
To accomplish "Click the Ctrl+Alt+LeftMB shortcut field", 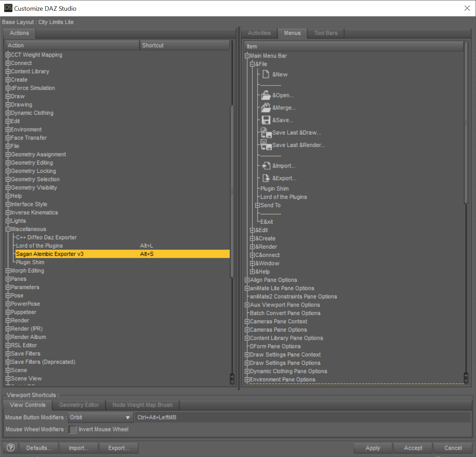I will pos(303,417).
